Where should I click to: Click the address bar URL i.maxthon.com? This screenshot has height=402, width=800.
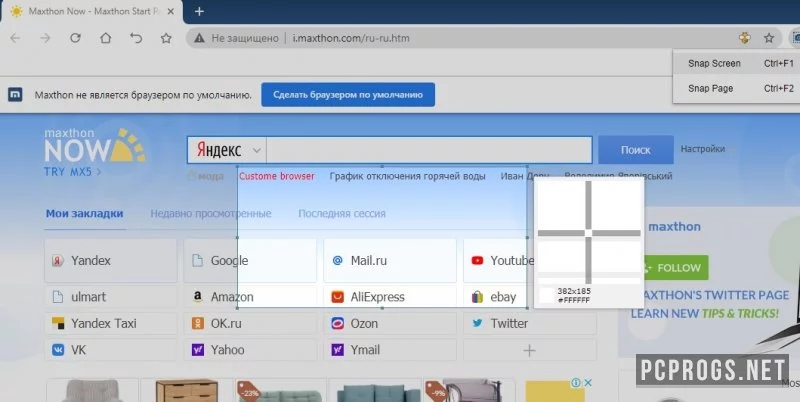click(x=351, y=38)
